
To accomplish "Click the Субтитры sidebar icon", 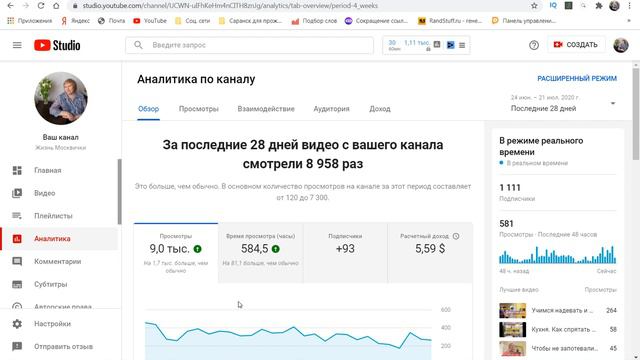I will pos(17,284).
